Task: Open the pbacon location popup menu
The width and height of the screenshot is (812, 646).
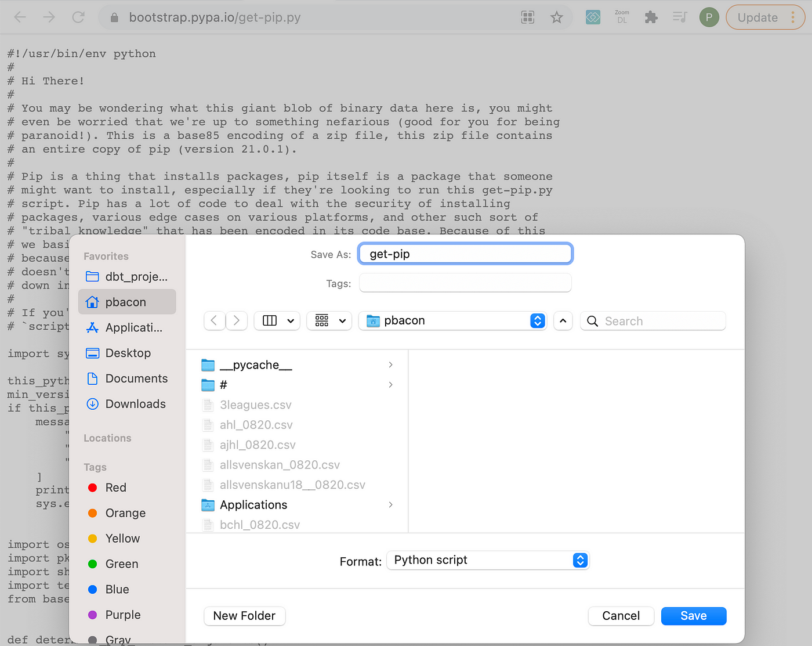Action: (x=453, y=320)
